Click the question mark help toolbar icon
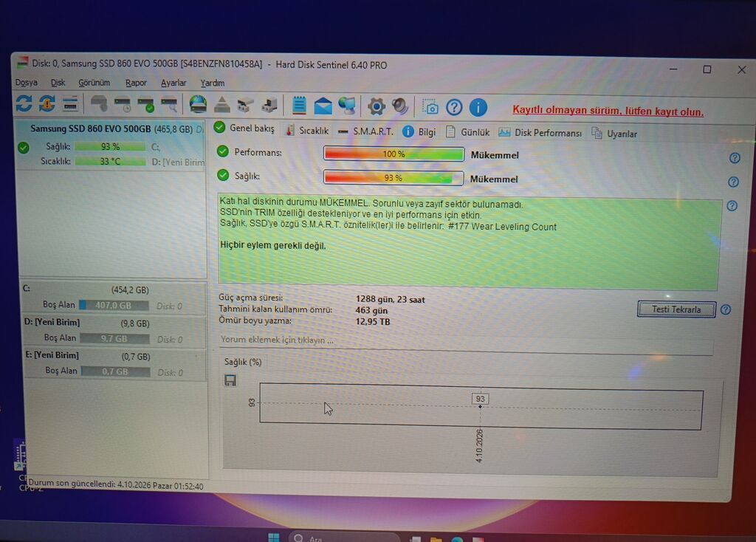Viewport: 756px width, 542px height. click(x=454, y=107)
